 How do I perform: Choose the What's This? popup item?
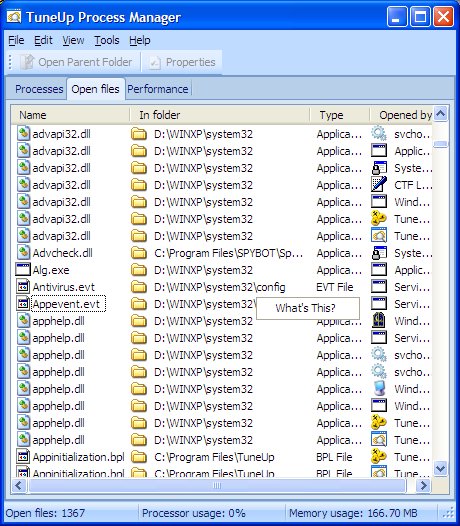[308, 308]
